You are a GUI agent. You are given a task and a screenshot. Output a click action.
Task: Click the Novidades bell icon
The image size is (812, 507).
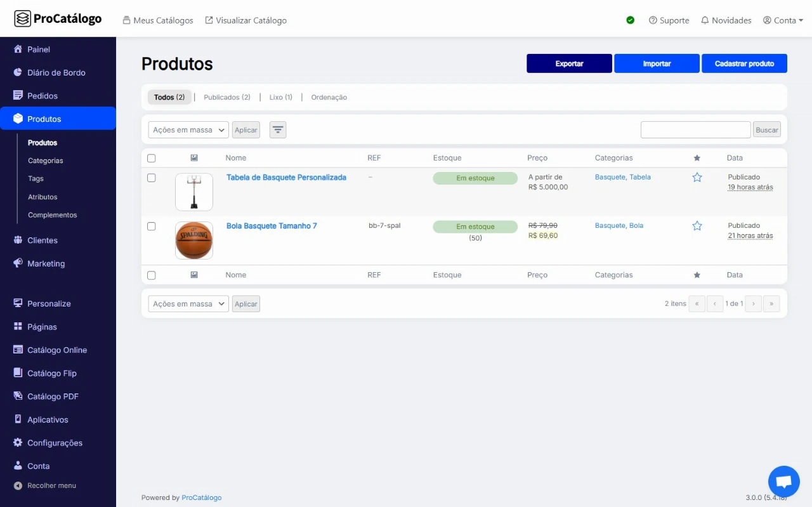(705, 20)
